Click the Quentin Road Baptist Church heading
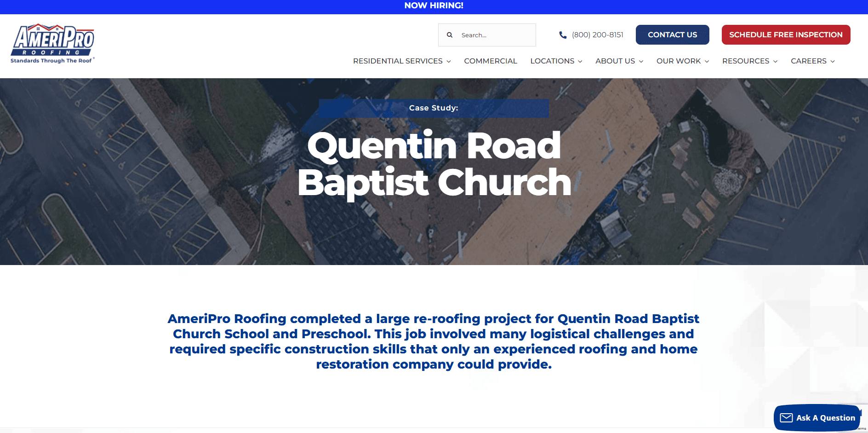This screenshot has width=868, height=433. [x=434, y=164]
